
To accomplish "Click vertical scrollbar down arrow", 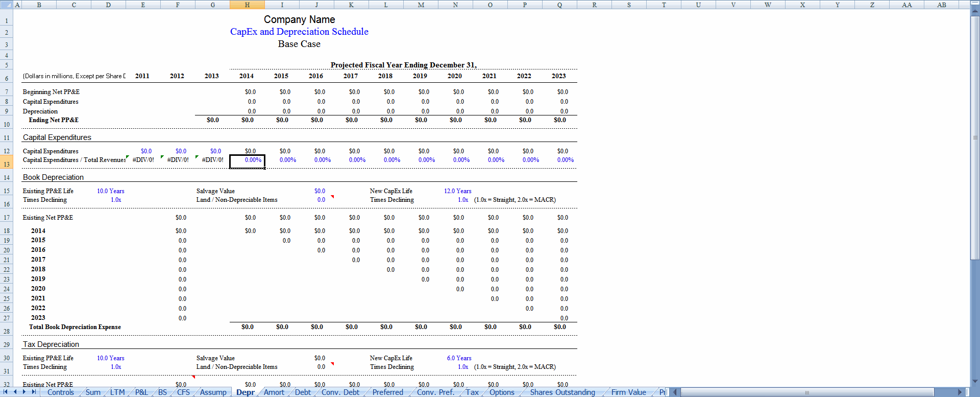I will pyautogui.click(x=975, y=381).
